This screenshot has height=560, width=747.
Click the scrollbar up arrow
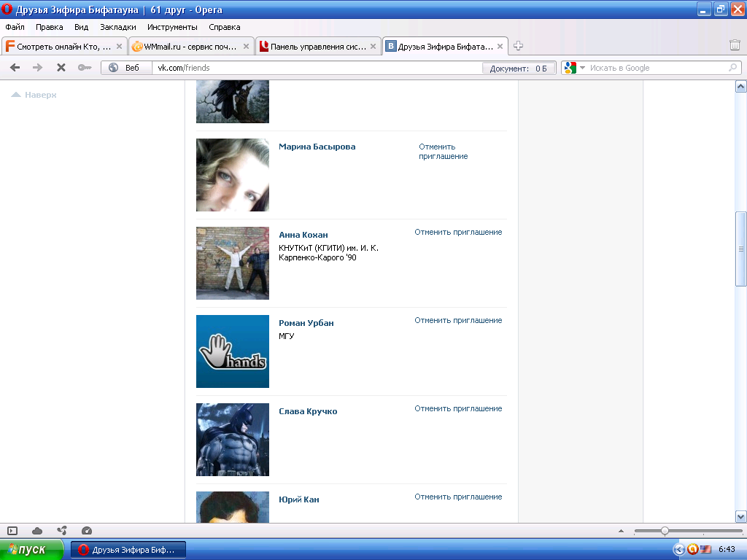tap(741, 86)
